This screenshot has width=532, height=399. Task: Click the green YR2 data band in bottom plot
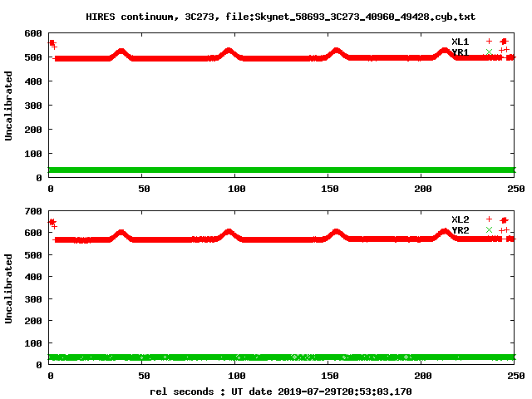281,357
